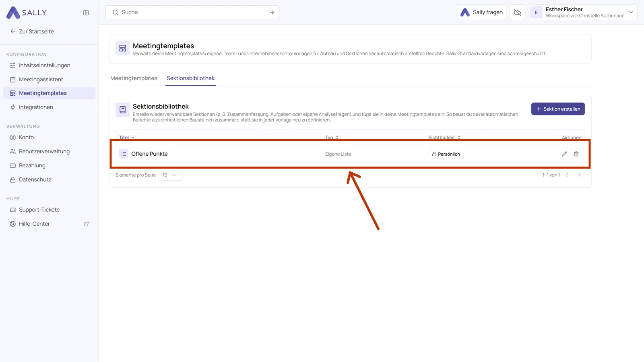Image resolution: width=644 pixels, height=362 pixels.
Task: Edit the Offene Punkte section
Action: pos(565,154)
